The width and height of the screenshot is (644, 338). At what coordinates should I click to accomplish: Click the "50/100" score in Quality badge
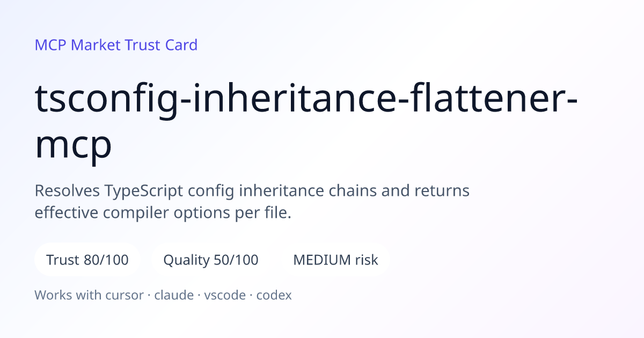[x=236, y=260]
